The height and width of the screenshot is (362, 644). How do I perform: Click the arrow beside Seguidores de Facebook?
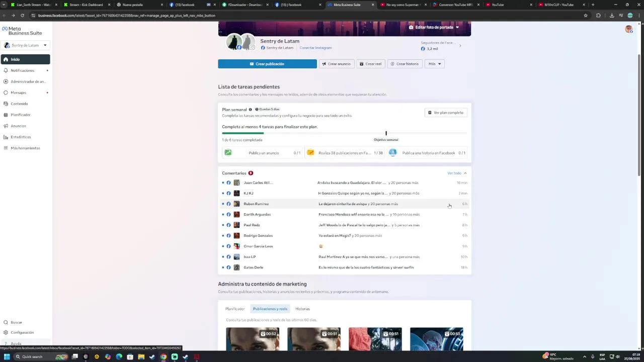pyautogui.click(x=460, y=46)
